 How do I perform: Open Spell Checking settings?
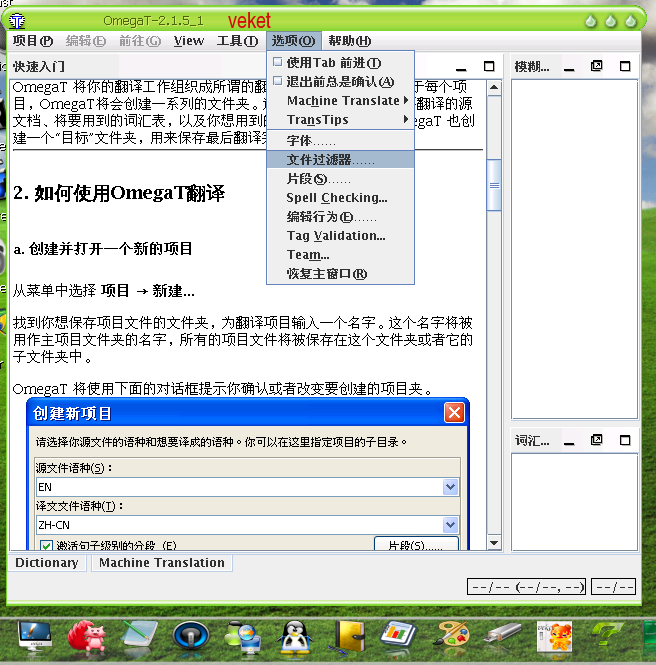[x=341, y=198]
